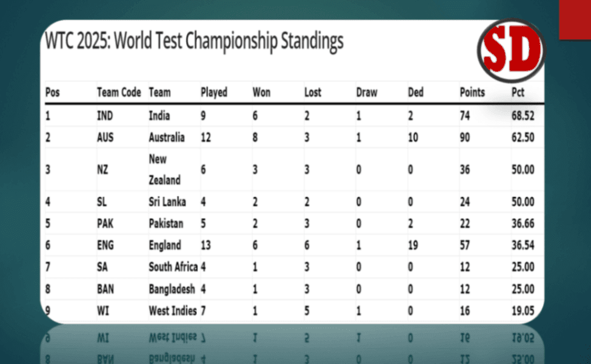Click Australia's 90 points value
Viewport: 591px width, 364px height.
[x=464, y=137]
